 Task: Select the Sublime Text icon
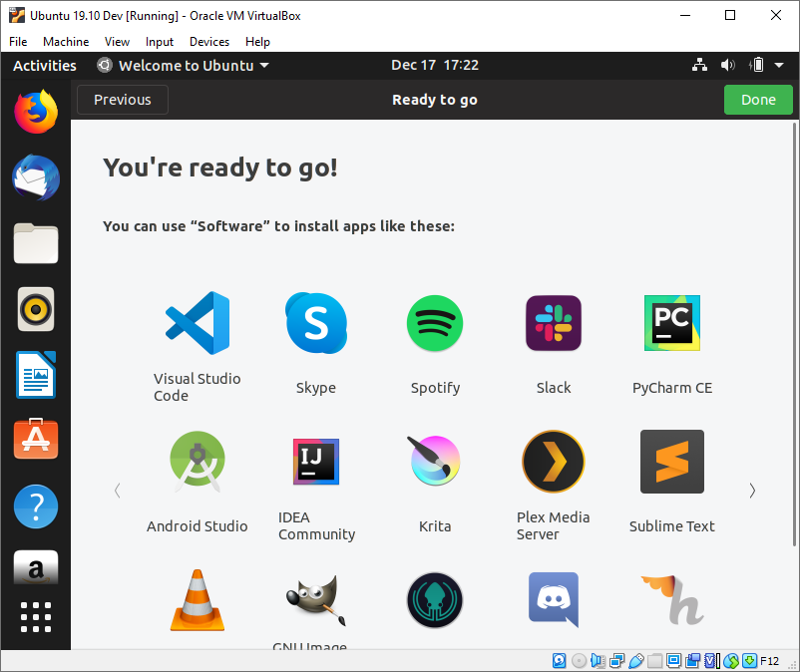pyautogui.click(x=672, y=462)
